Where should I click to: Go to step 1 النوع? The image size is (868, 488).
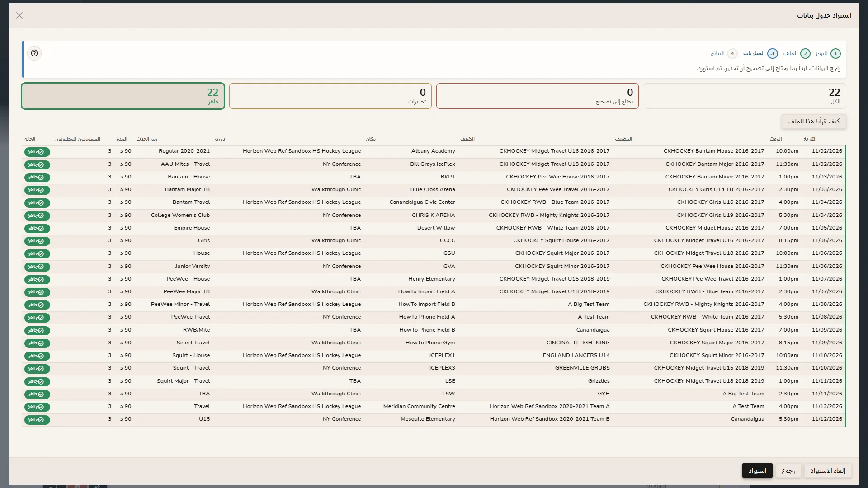(828, 53)
